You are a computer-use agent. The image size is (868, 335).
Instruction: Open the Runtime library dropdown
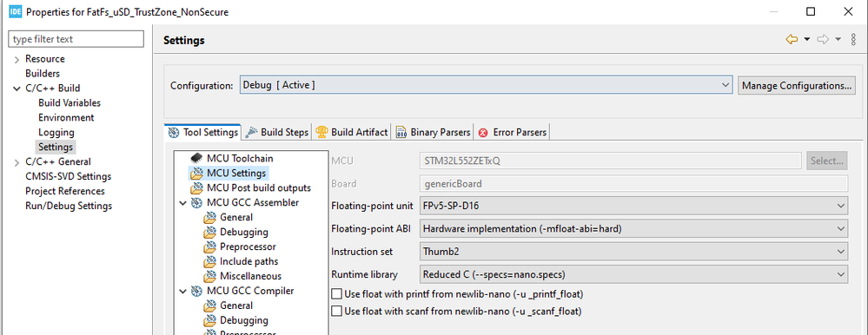click(633, 273)
